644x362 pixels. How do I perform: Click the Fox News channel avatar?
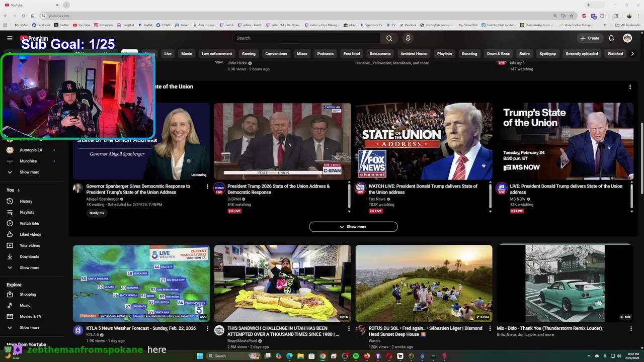[x=360, y=189]
